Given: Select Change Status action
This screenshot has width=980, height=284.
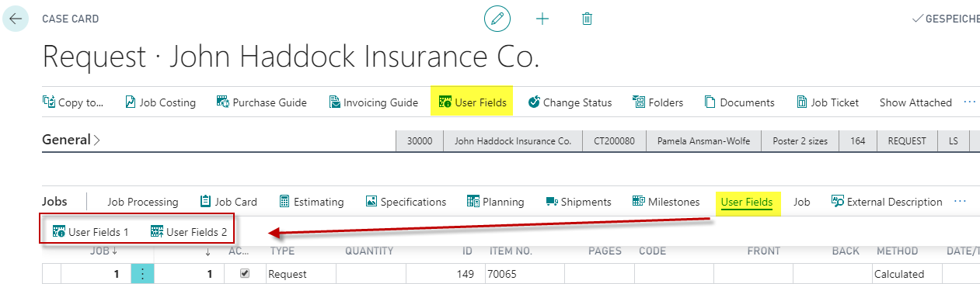Looking at the screenshot, I should click(570, 102).
